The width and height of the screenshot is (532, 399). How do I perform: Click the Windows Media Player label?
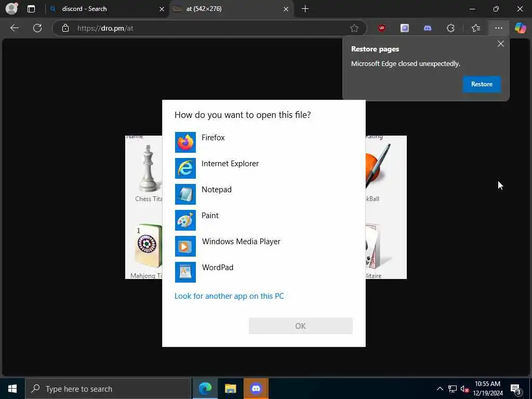coord(241,241)
